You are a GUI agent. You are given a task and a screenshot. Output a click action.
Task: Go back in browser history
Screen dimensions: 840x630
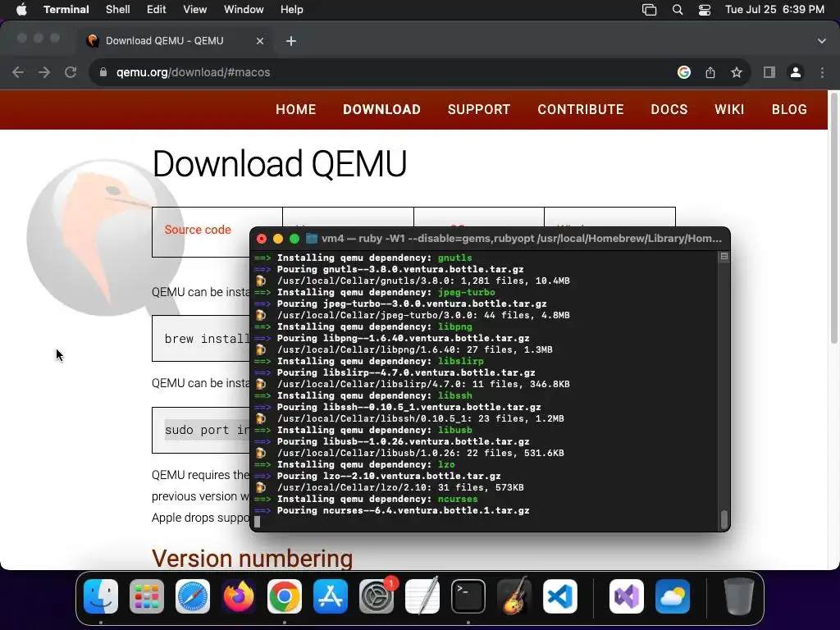pyautogui.click(x=18, y=72)
